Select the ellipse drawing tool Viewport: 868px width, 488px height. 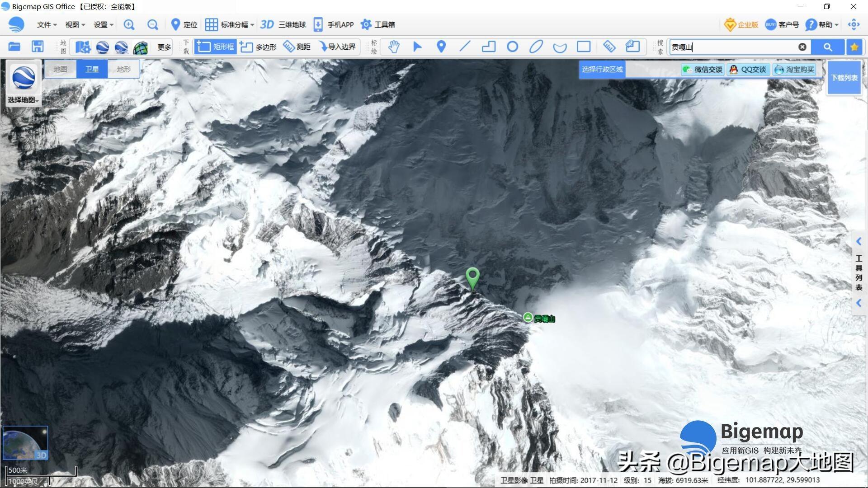[x=536, y=47]
